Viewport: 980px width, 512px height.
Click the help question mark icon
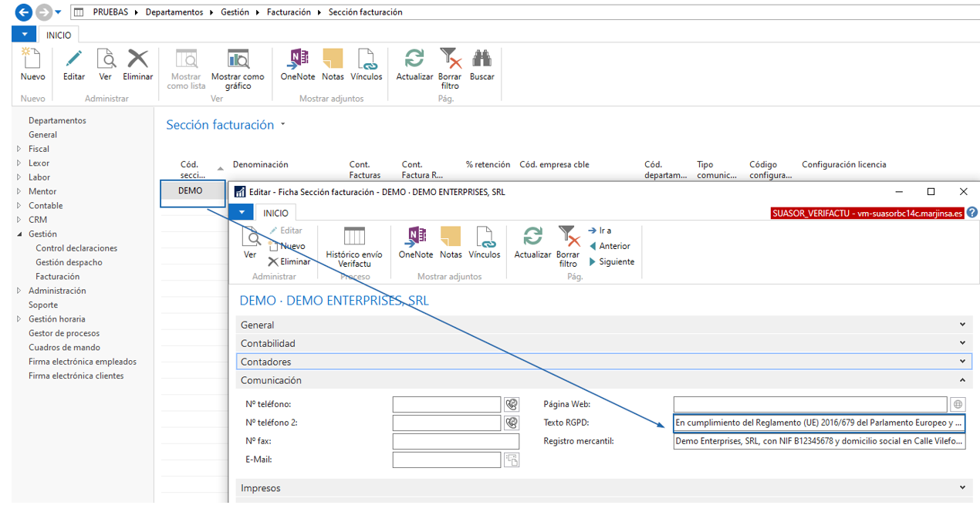click(972, 213)
